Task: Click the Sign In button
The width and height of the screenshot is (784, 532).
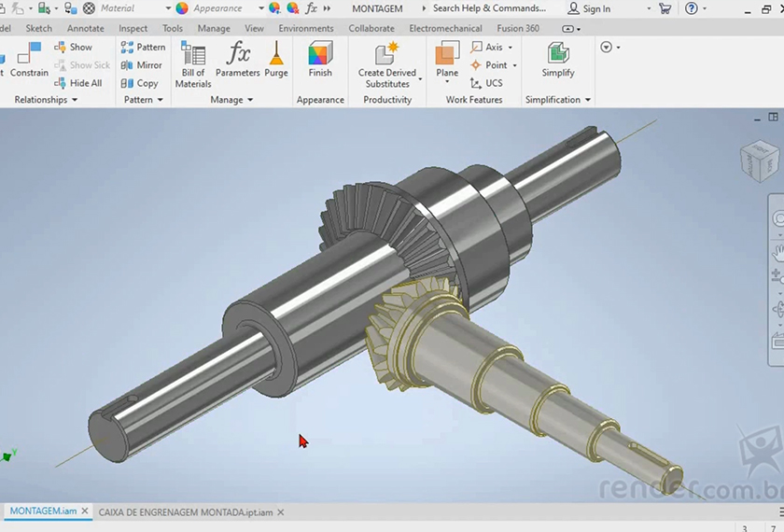Action: [x=589, y=8]
